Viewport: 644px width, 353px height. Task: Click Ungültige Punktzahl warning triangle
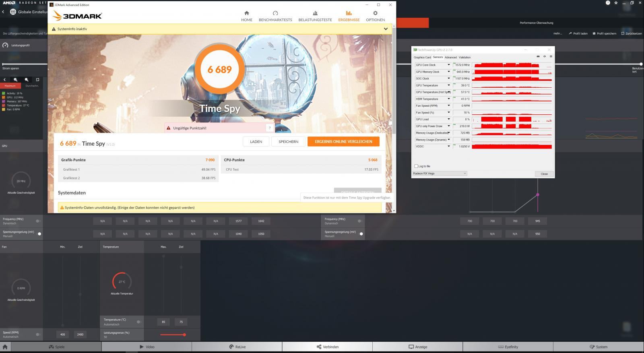click(x=168, y=128)
